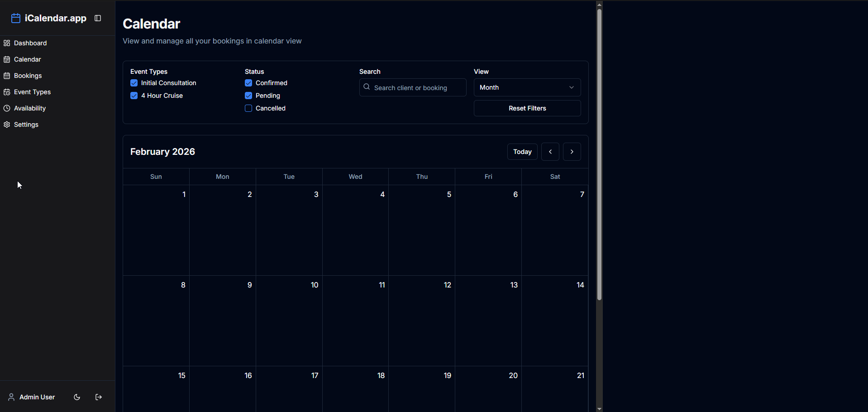Go to the next month with the right chevron
868x412 pixels.
click(572, 152)
